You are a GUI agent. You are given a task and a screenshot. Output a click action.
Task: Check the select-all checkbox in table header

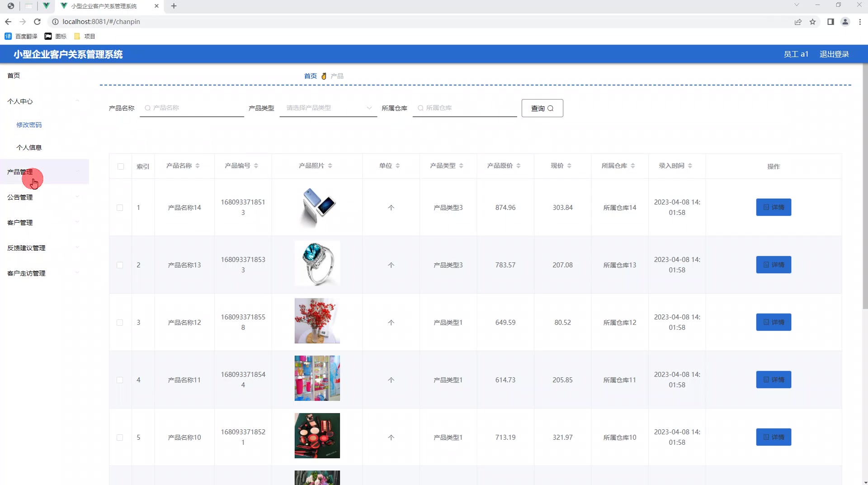tap(120, 166)
